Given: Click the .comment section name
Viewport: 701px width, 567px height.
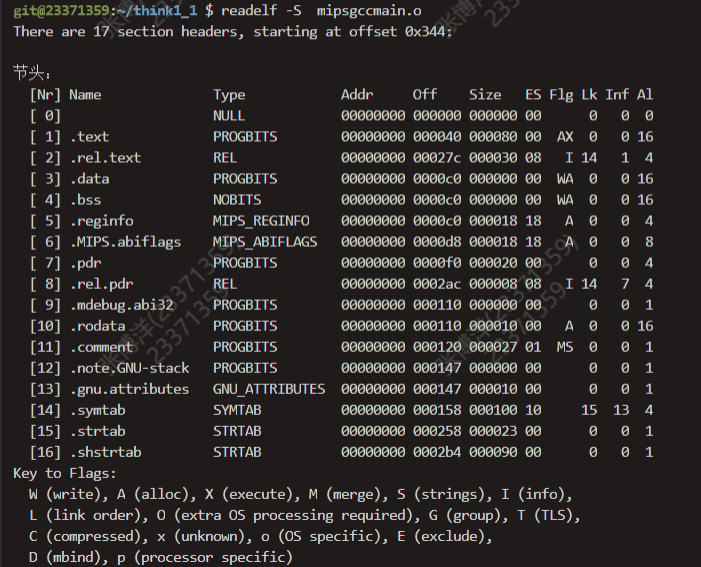Looking at the screenshot, I should [101, 346].
